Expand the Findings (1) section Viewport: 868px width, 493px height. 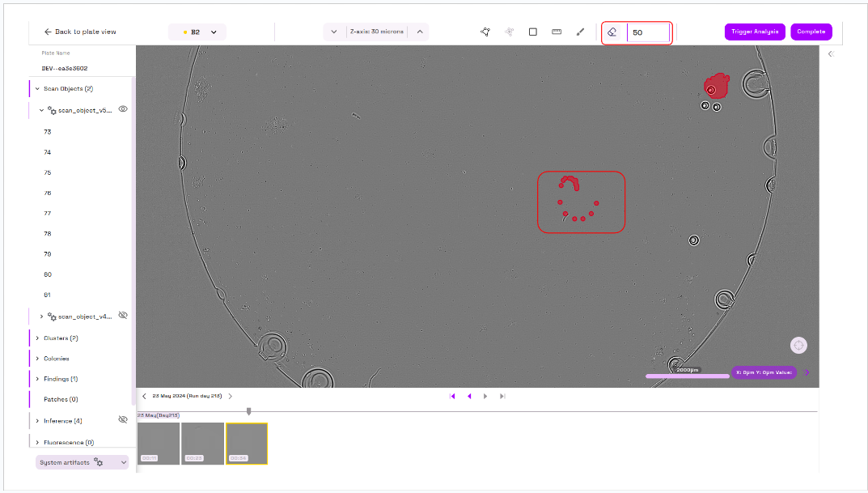click(37, 379)
